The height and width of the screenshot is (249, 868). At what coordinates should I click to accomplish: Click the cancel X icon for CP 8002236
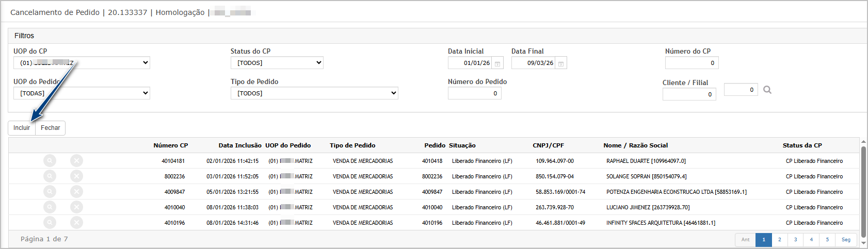[x=76, y=176]
